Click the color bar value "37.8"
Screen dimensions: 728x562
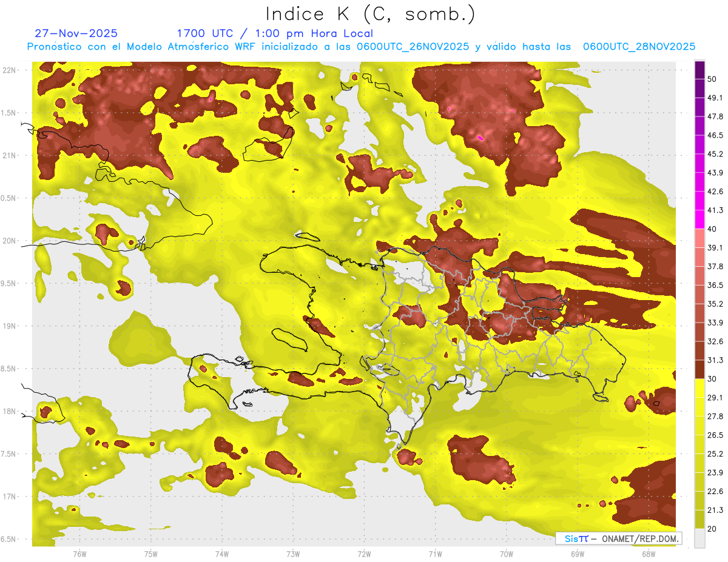pyautogui.click(x=715, y=266)
